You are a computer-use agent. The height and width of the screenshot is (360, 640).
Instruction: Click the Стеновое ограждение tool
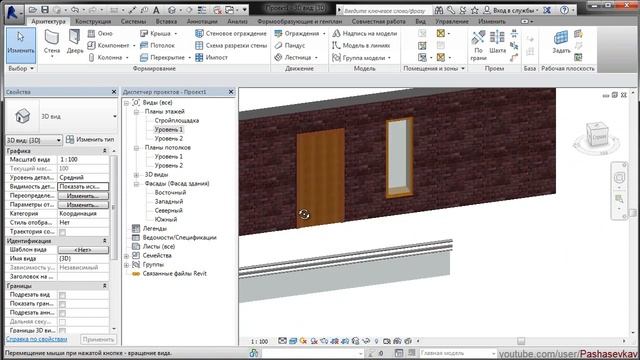pyautogui.click(x=231, y=33)
